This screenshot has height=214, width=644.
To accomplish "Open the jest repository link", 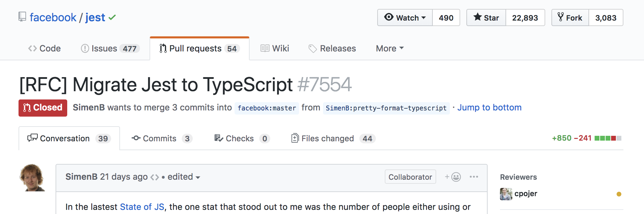I will (95, 17).
